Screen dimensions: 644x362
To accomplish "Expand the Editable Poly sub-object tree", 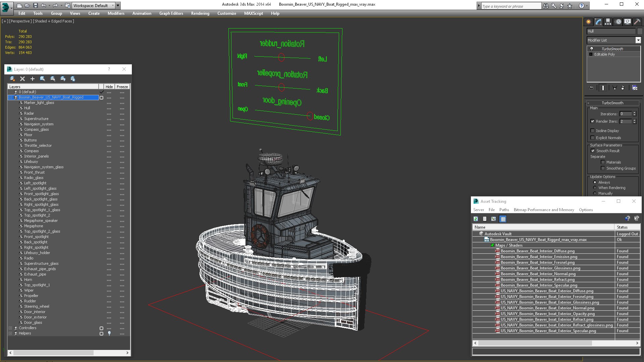I will [x=591, y=54].
